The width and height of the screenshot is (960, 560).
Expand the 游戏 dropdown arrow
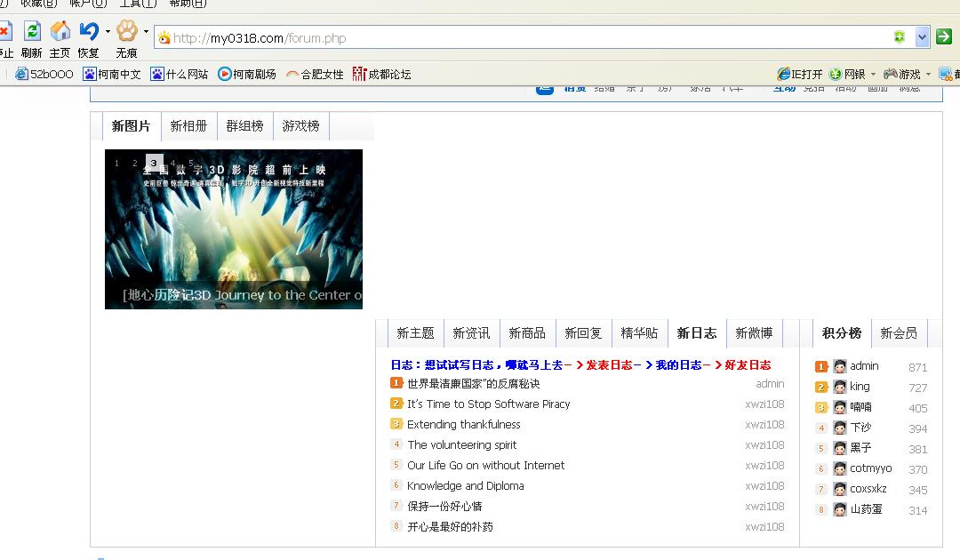point(928,75)
